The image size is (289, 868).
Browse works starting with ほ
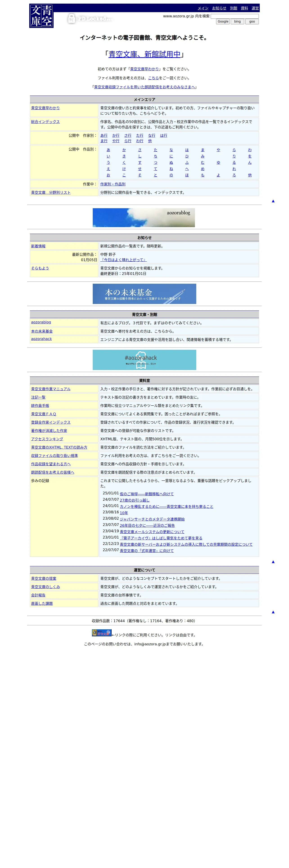click(187, 175)
